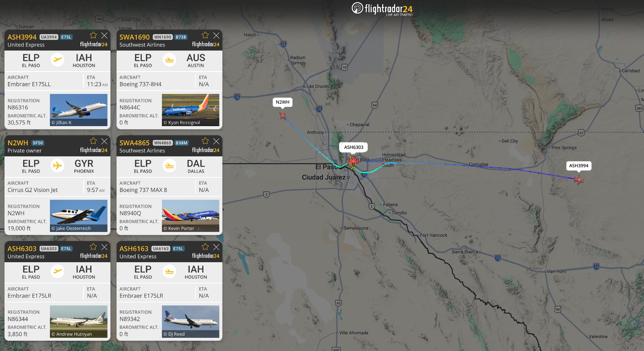The height and width of the screenshot is (351, 644).
Task: Click the Flightradar24 logo at top
Action: [382, 9]
